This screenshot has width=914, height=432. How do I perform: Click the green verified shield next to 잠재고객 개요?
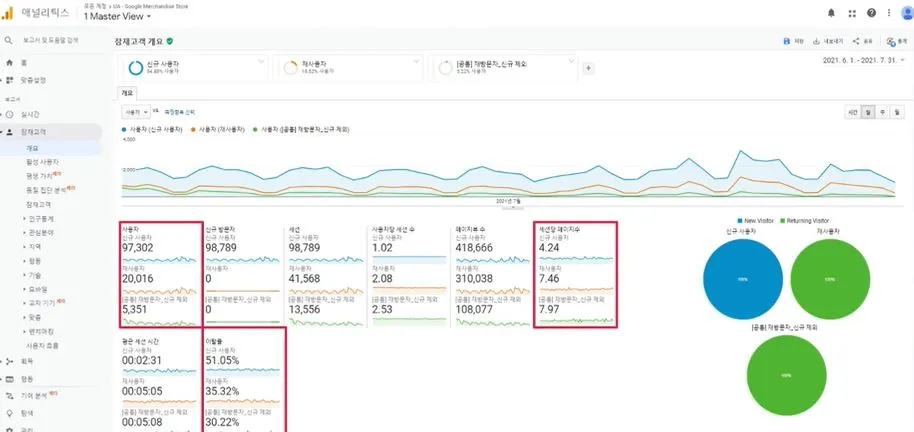(x=170, y=41)
